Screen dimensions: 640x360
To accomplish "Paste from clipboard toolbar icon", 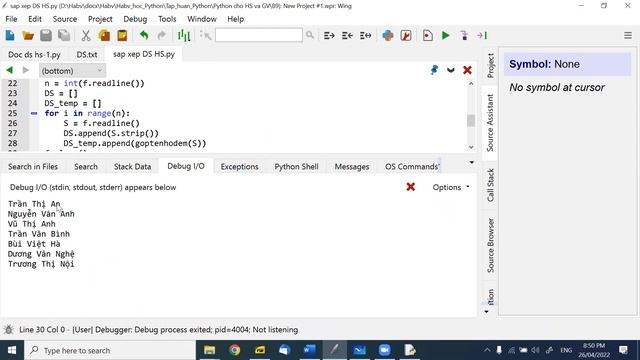I will click(122, 36).
